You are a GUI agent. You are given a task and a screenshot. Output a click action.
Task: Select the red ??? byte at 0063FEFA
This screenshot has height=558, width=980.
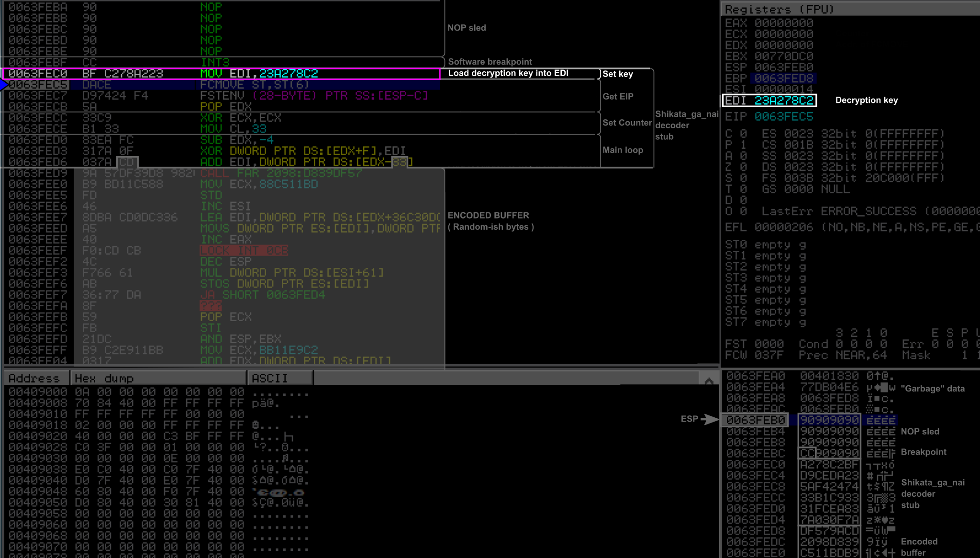coord(210,306)
